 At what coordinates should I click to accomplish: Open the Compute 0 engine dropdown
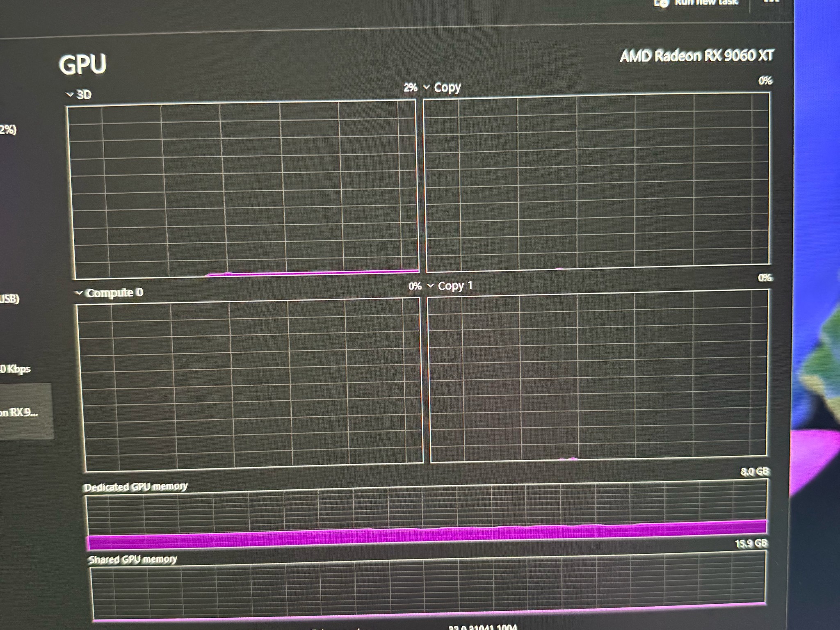[110, 293]
